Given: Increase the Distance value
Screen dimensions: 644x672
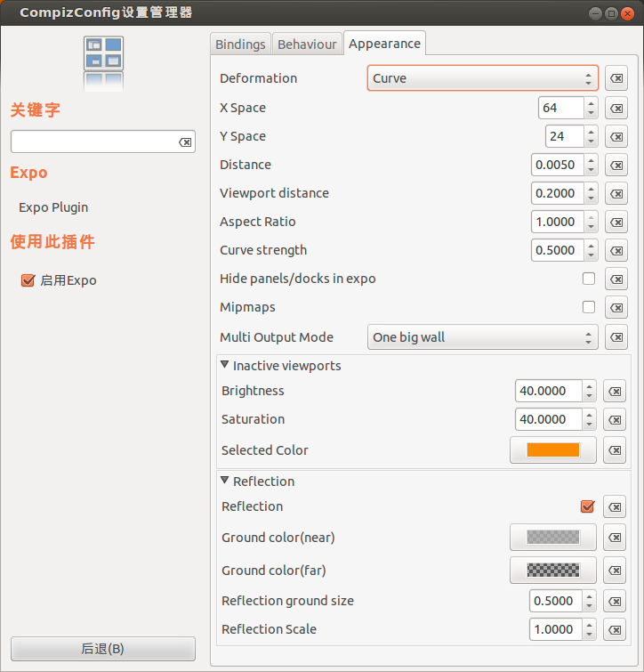Looking at the screenshot, I should 591,160.
